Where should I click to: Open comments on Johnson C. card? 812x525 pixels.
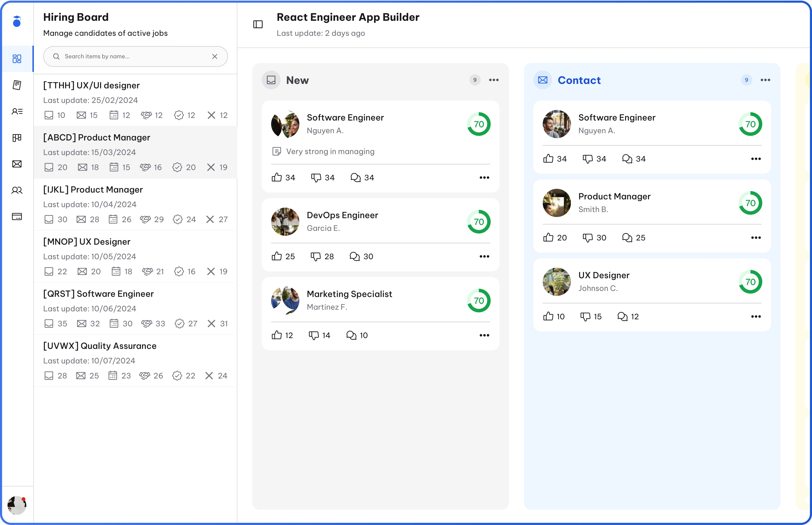622,316
